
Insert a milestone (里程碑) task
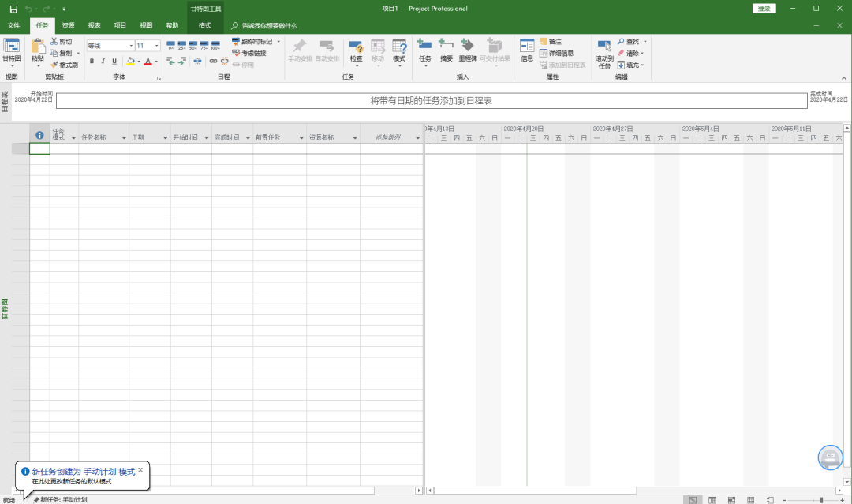click(x=467, y=50)
